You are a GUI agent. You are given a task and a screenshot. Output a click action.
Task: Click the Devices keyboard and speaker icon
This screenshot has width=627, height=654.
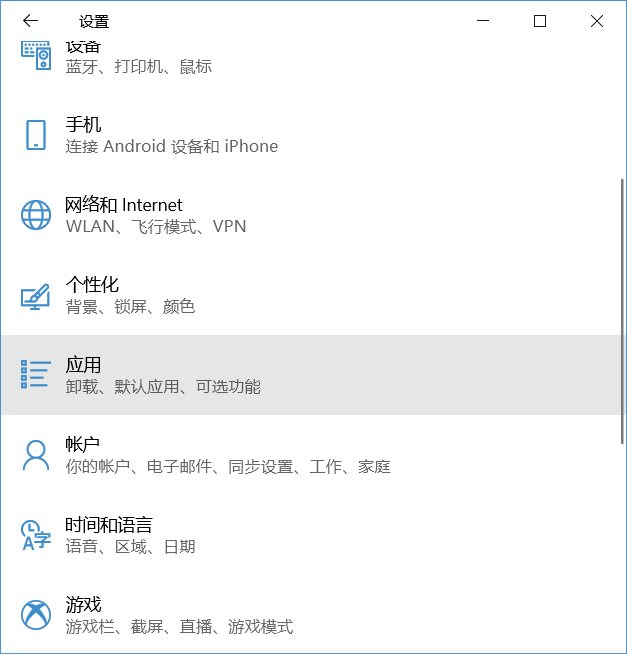click(36, 55)
